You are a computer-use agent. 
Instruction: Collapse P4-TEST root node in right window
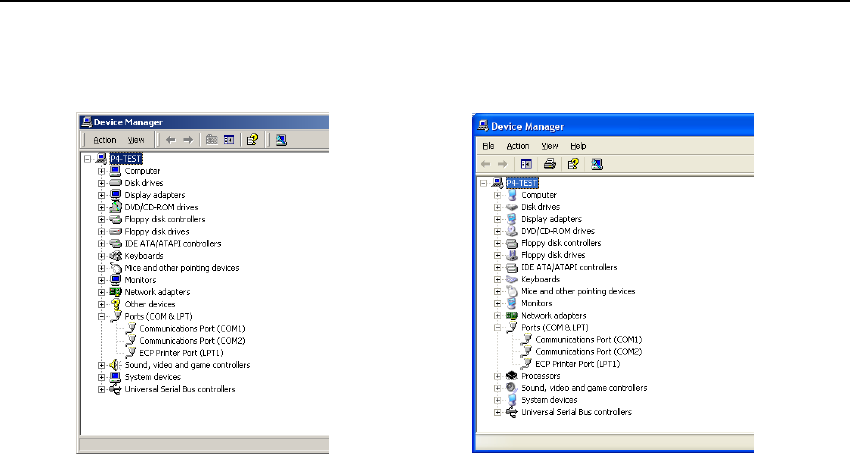pos(484,183)
